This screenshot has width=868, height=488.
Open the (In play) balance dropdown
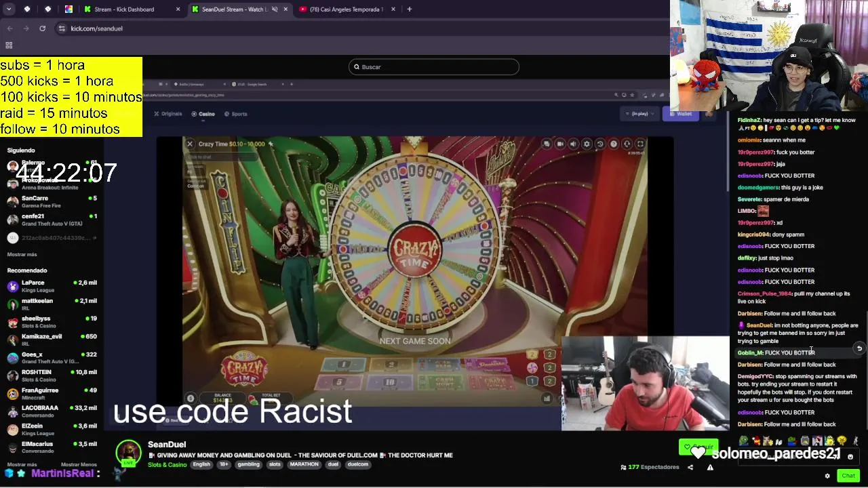639,114
